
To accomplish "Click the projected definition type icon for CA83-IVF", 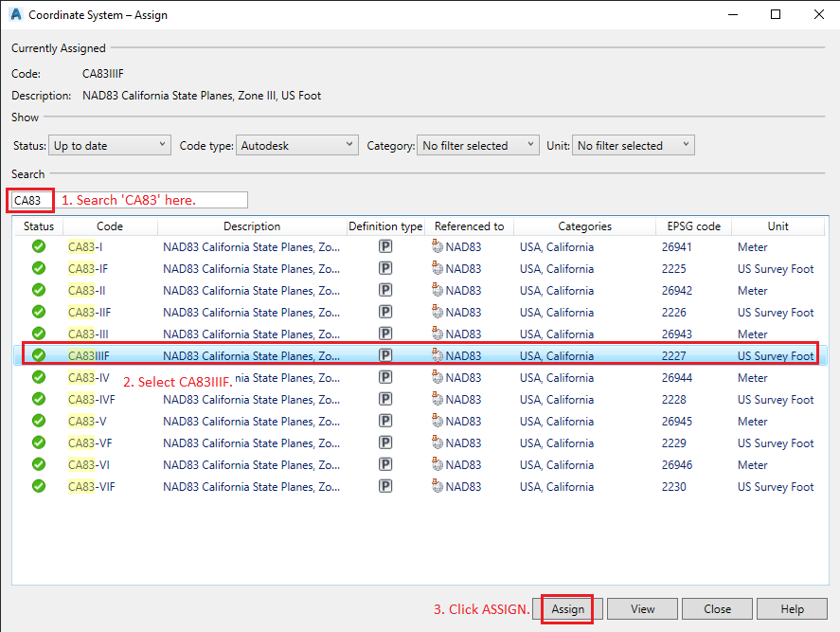I will tap(385, 399).
